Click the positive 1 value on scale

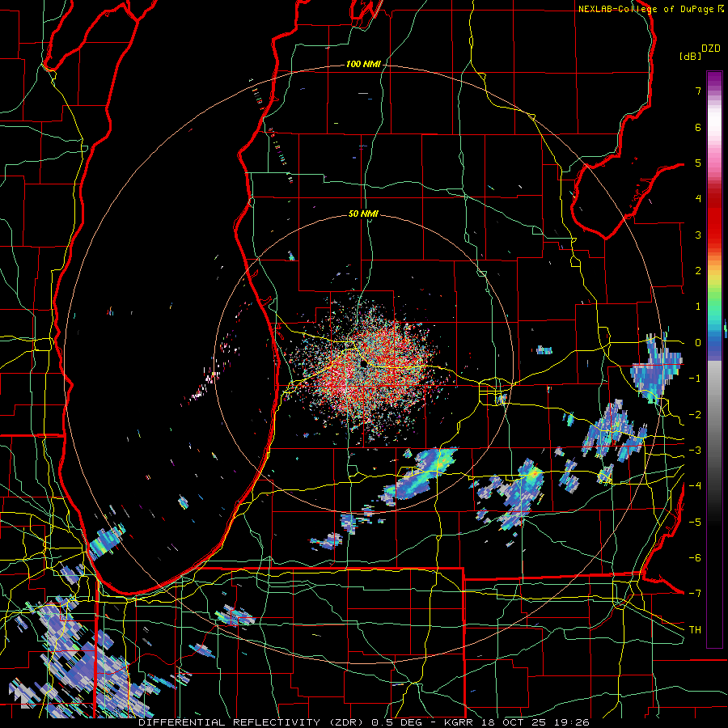[698, 307]
